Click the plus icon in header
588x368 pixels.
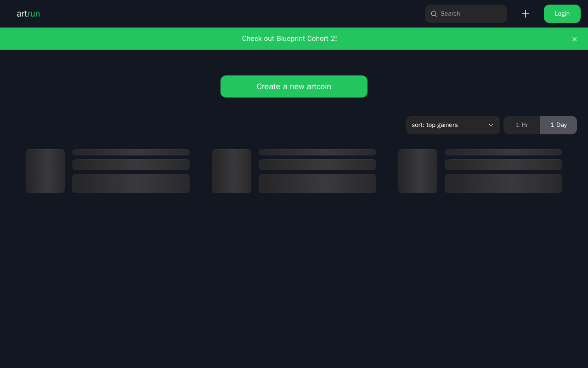[x=526, y=14]
